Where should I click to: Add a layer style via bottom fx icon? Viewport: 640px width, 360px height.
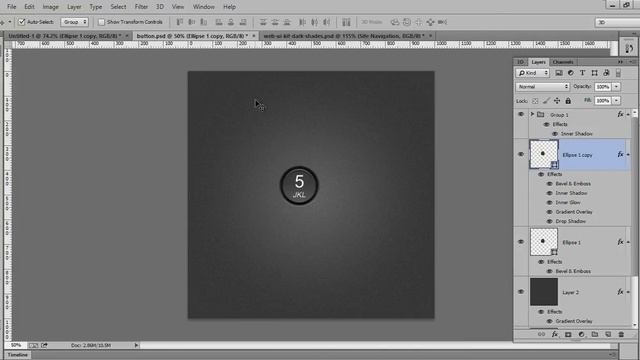(555, 334)
